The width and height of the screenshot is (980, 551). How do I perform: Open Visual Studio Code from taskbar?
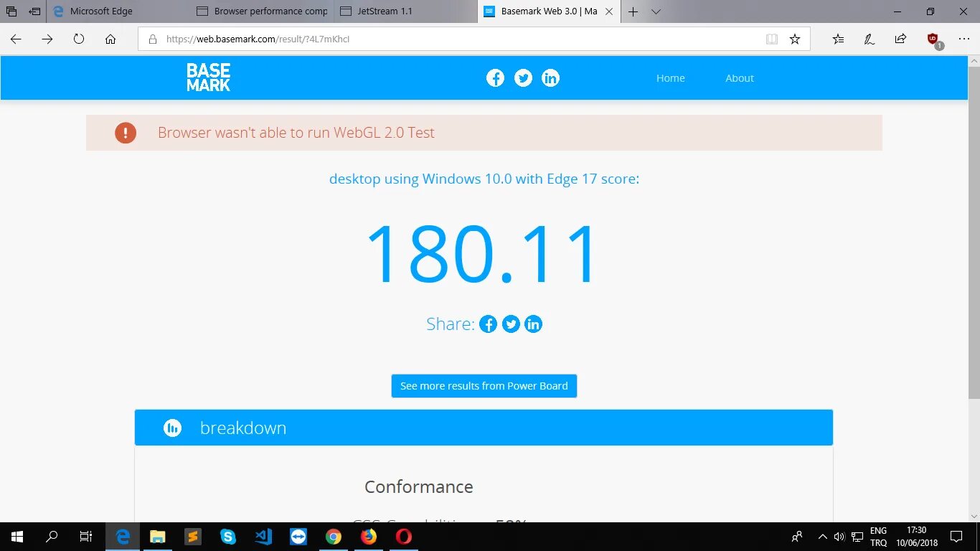263,537
